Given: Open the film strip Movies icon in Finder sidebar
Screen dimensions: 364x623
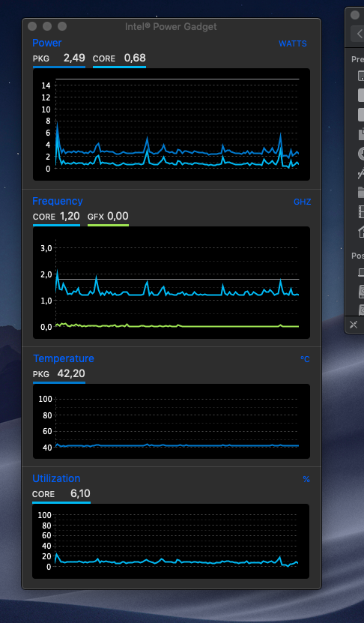Looking at the screenshot, I should (361, 211).
